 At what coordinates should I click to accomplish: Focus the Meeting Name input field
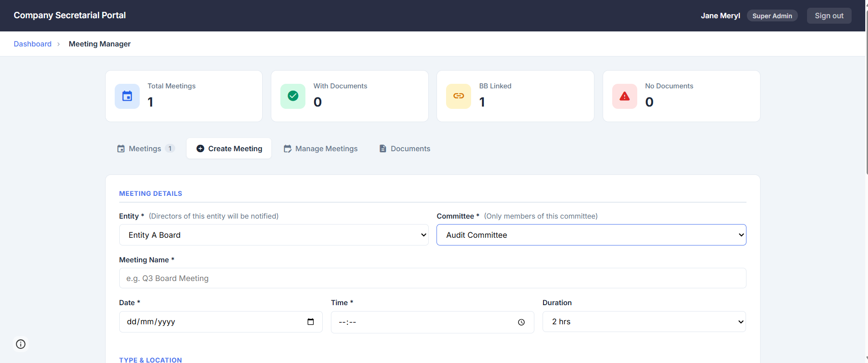[x=432, y=278]
